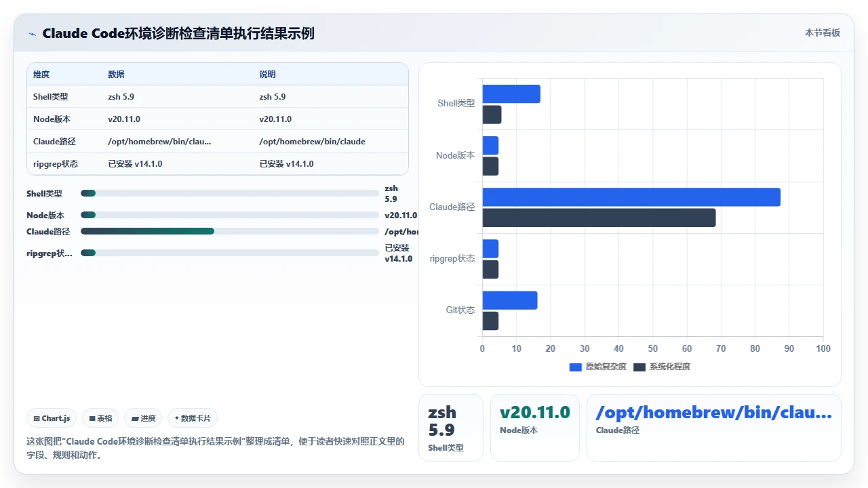Toggle the 系统化程度 legend entry
Image resolution: width=868 pixels, height=488 pixels.
[662, 367]
